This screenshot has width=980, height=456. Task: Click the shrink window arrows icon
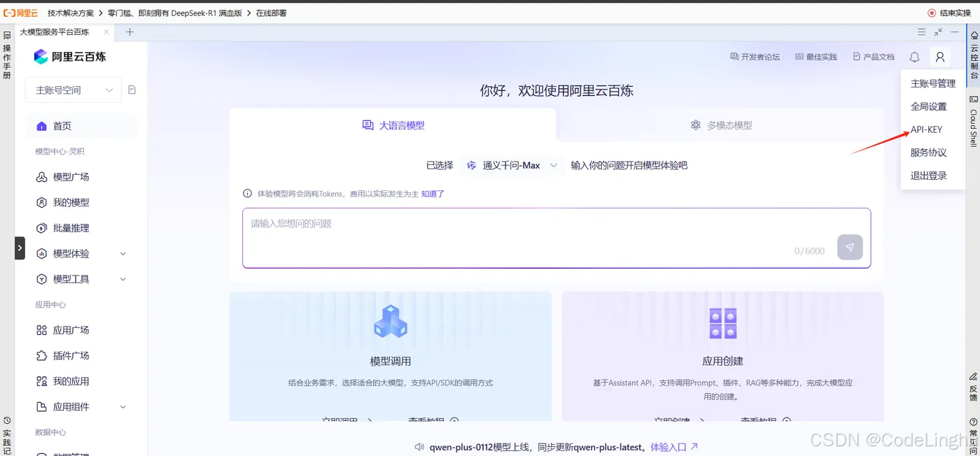coord(939,32)
